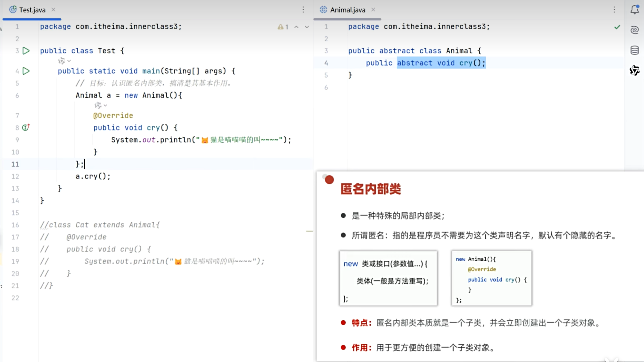Close the Animal.java tab
Image resolution: width=644 pixels, height=362 pixels.
pyautogui.click(x=373, y=10)
